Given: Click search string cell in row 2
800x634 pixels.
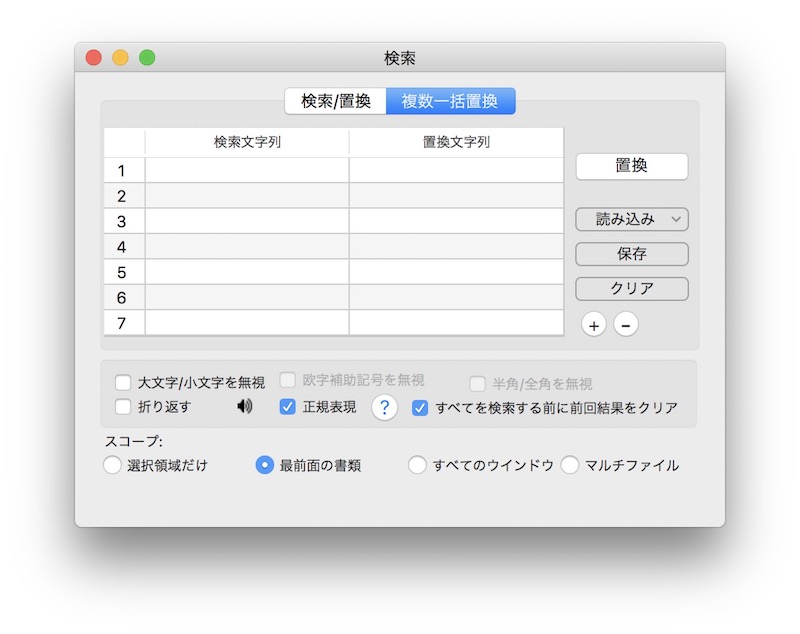Looking at the screenshot, I should click(247, 195).
